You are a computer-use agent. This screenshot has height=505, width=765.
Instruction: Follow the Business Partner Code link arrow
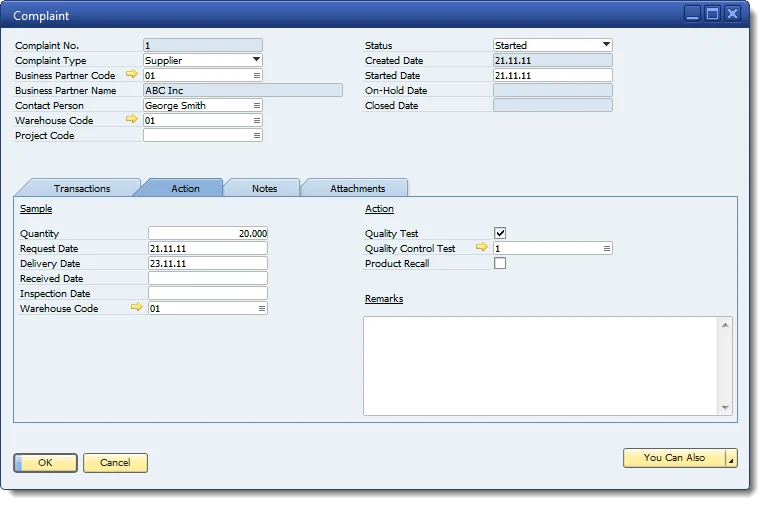coord(132,75)
